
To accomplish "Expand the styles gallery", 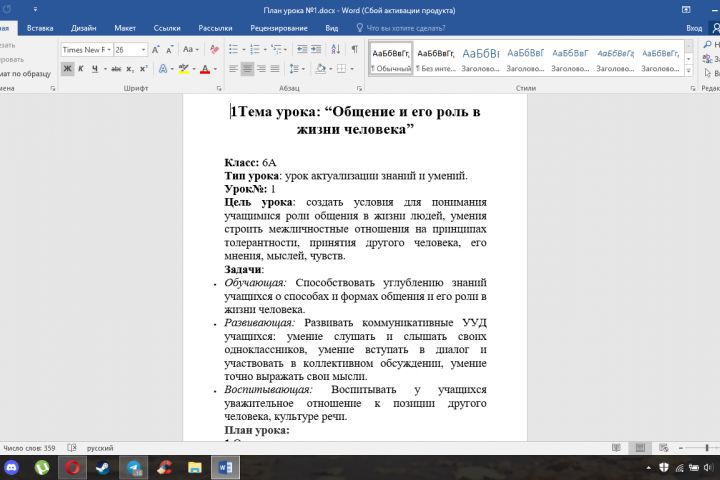I will point(688,70).
